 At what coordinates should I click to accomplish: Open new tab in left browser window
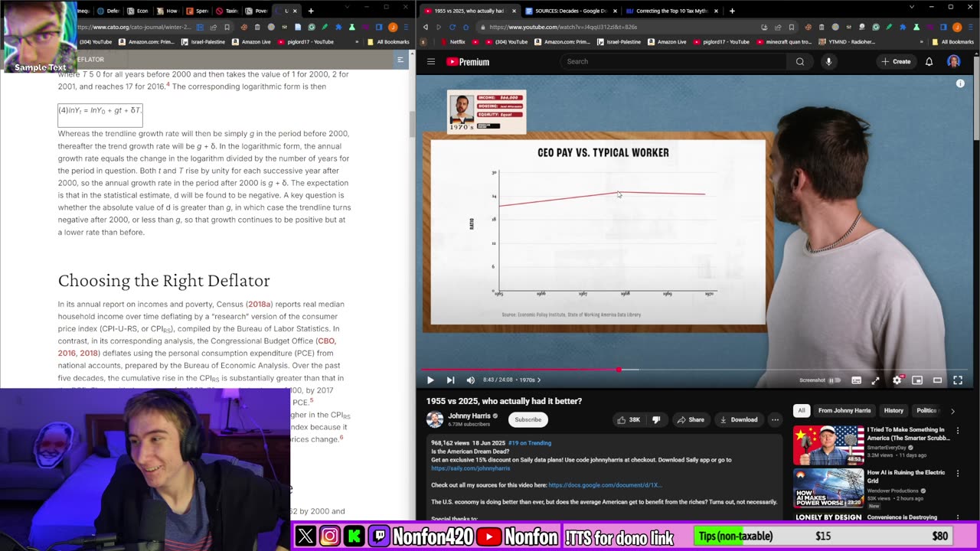click(x=311, y=11)
